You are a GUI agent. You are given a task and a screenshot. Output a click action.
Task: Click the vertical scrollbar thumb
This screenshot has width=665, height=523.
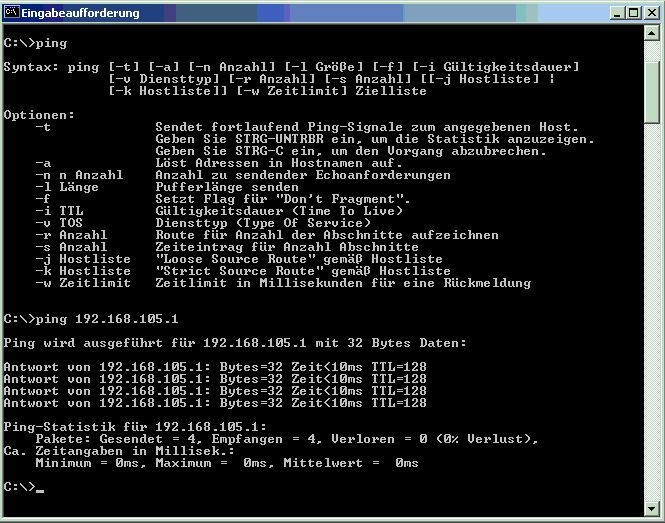pyautogui.click(x=652, y=90)
